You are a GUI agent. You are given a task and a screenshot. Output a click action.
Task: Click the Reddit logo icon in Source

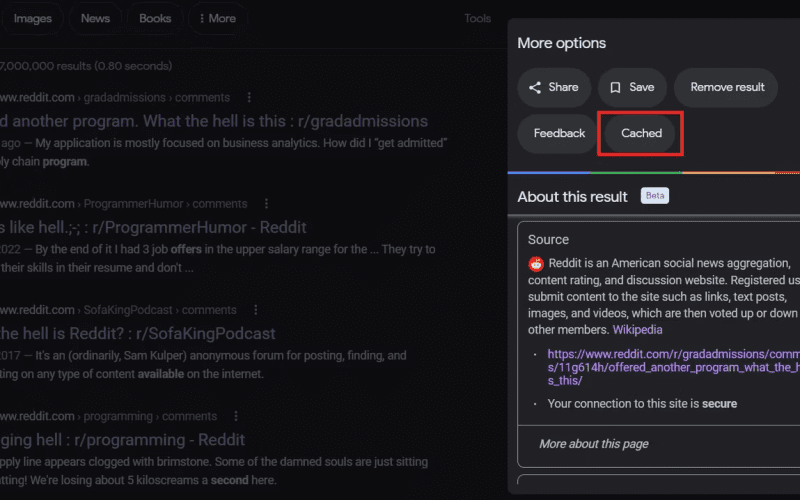pos(536,264)
